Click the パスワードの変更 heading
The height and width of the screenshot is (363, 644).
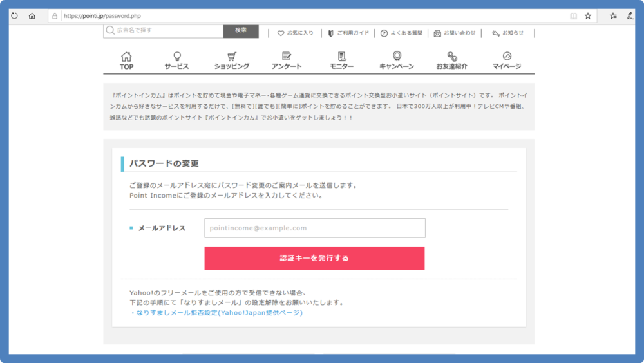[x=164, y=163]
